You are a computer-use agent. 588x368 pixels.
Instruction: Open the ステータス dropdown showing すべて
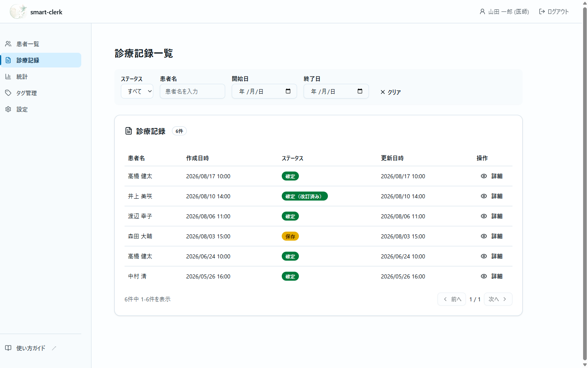[137, 91]
